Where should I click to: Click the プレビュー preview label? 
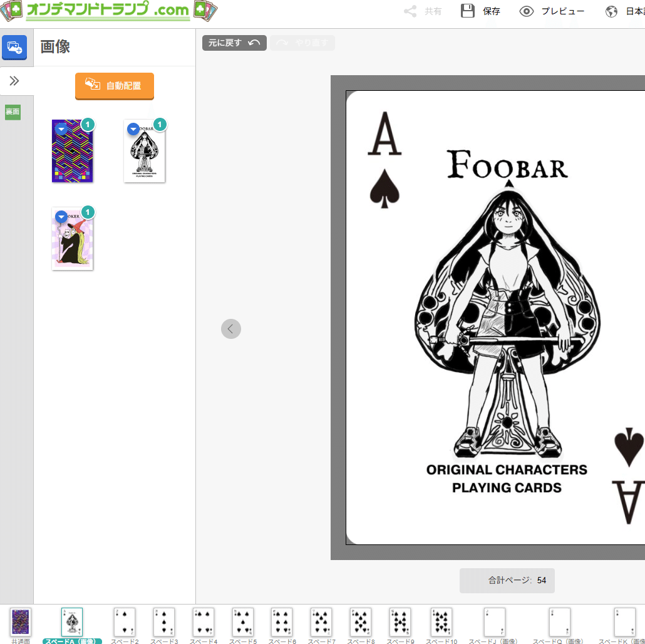click(563, 11)
